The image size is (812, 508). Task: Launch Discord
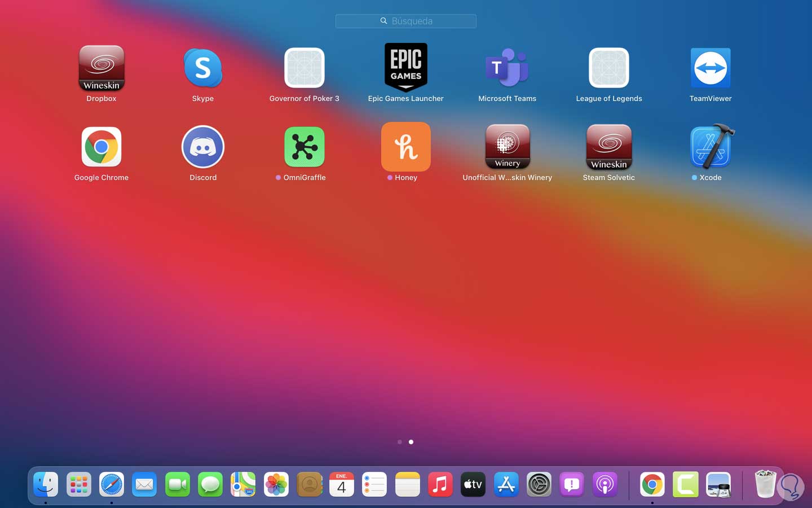click(203, 147)
